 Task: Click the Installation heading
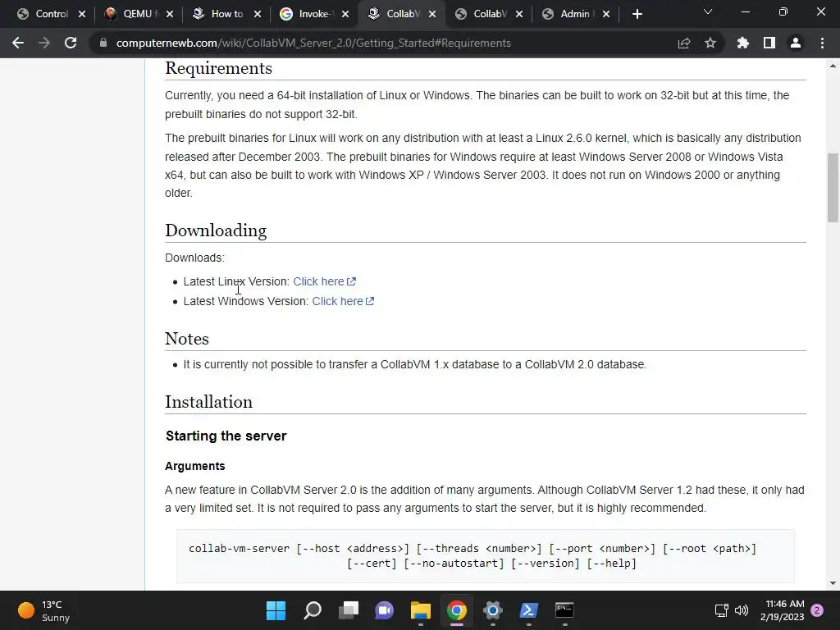tap(209, 402)
